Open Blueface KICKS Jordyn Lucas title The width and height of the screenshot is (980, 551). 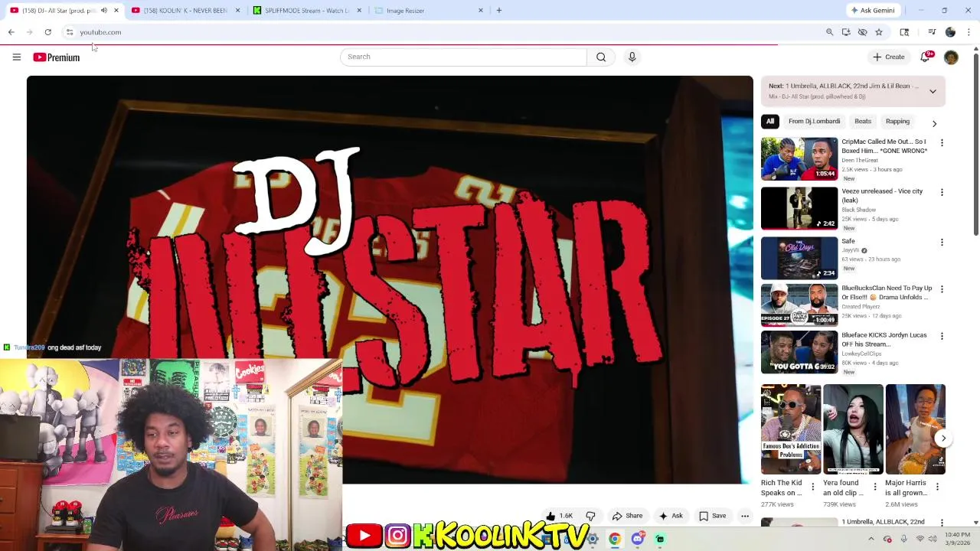coord(884,340)
